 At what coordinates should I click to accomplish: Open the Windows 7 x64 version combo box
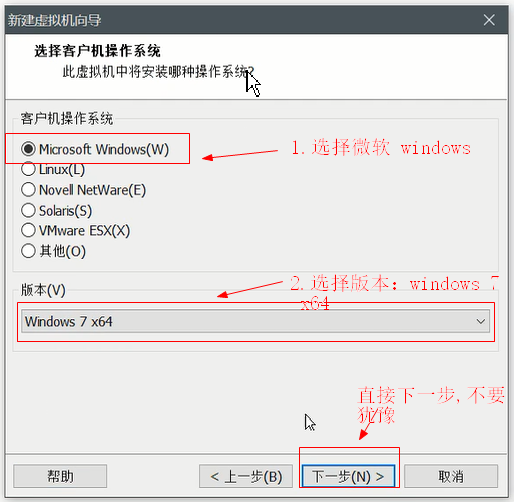point(255,321)
